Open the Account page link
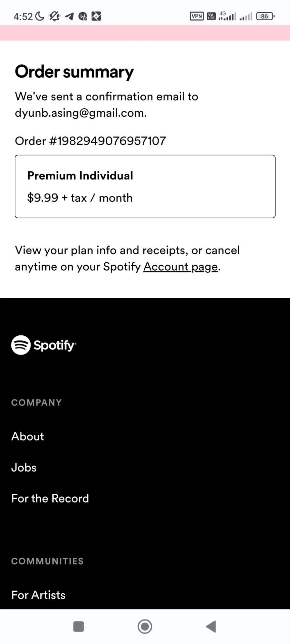The width and height of the screenshot is (290, 644). [x=181, y=267]
